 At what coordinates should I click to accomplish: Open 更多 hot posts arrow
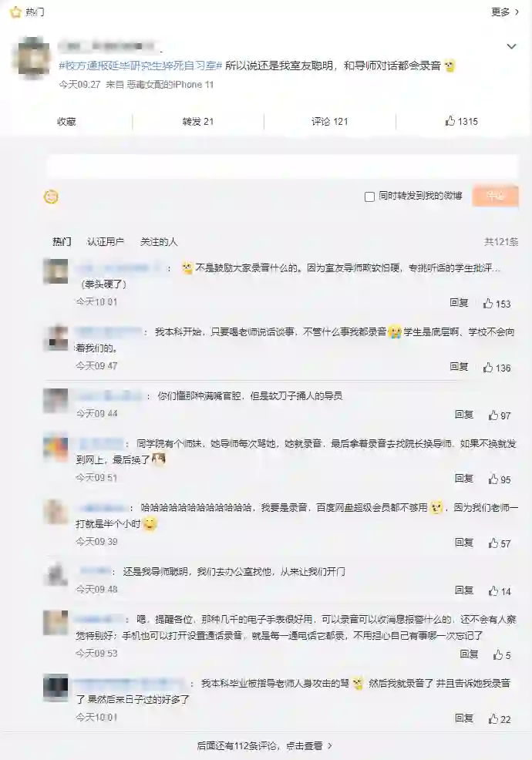point(505,12)
